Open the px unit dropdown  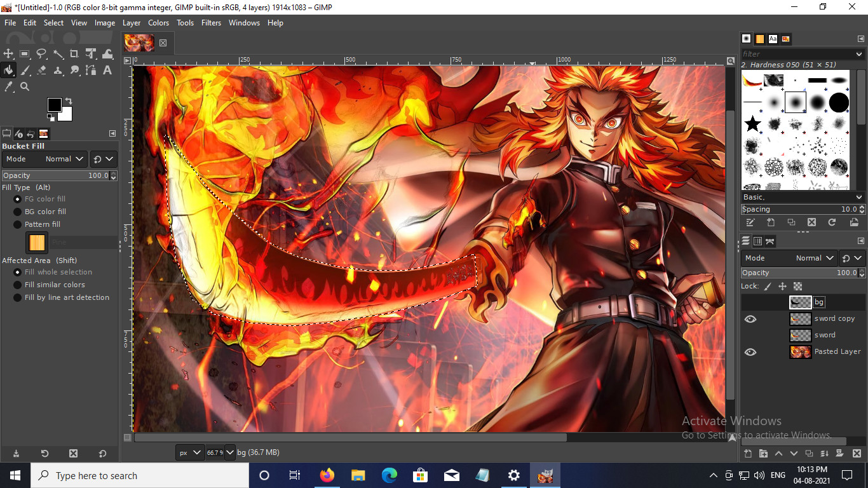click(x=190, y=452)
